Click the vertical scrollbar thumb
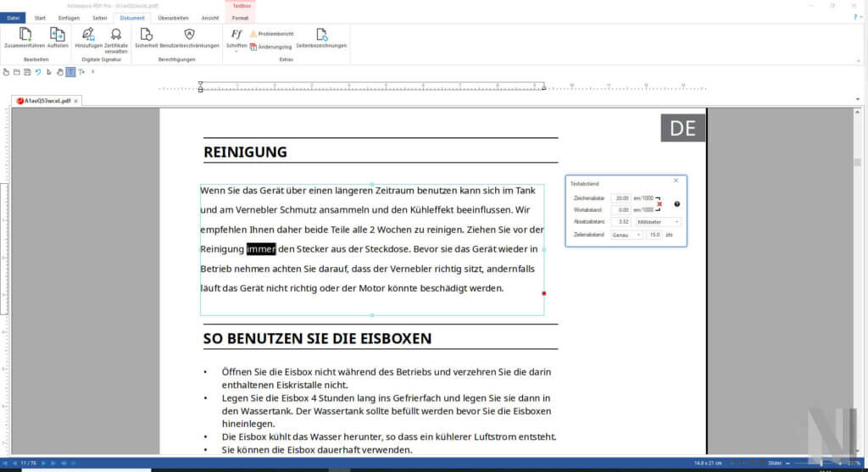Viewport: 868px width, 472px height. 858,162
